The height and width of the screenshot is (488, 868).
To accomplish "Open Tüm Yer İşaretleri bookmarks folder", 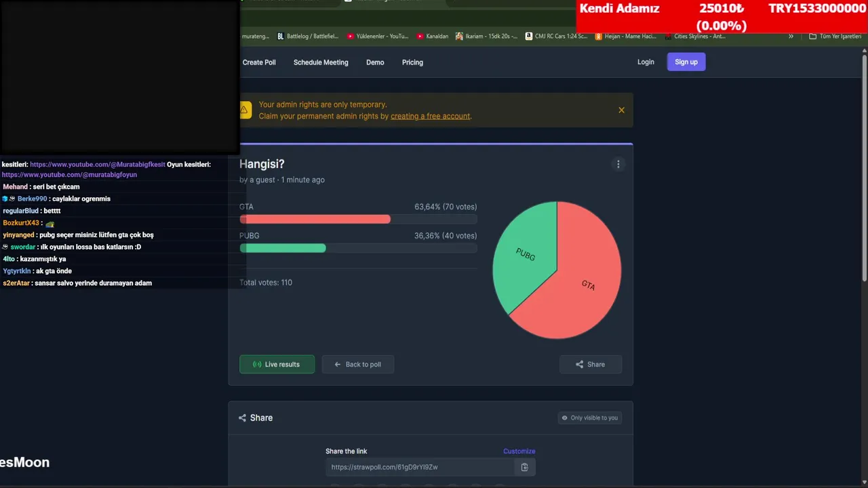I will (835, 37).
